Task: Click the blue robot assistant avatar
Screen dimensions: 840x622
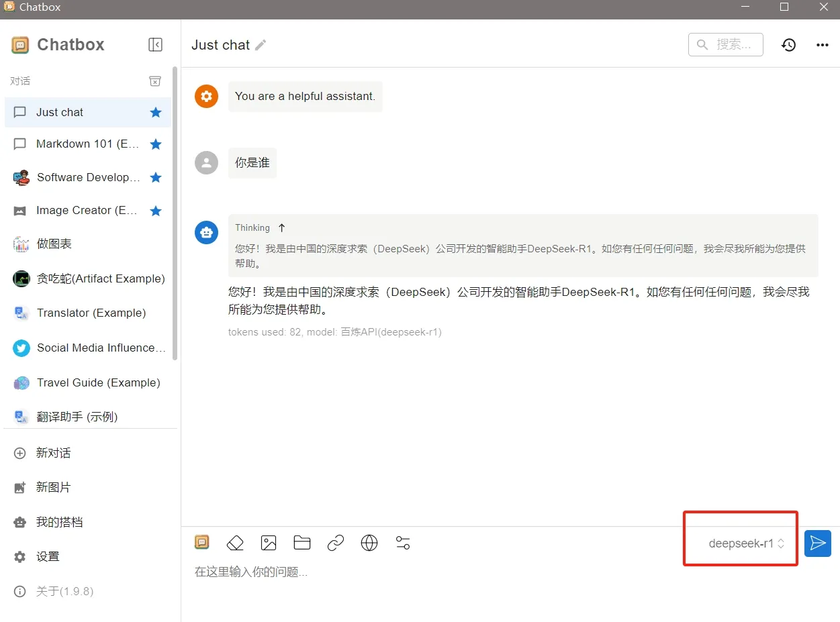Action: pos(206,232)
